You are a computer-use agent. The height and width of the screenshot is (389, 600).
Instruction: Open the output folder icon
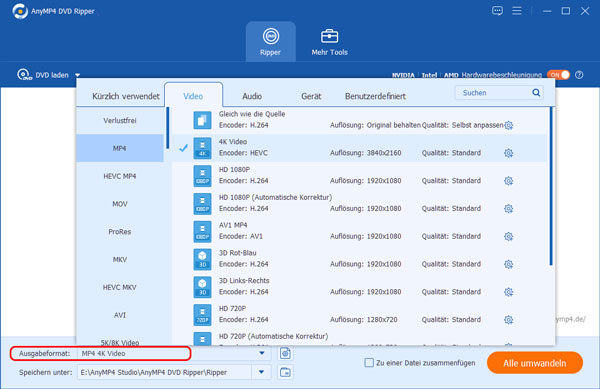285,372
